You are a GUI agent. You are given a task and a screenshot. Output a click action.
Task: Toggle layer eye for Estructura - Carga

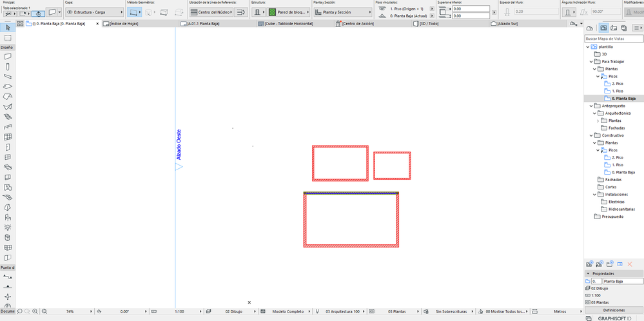[70, 12]
